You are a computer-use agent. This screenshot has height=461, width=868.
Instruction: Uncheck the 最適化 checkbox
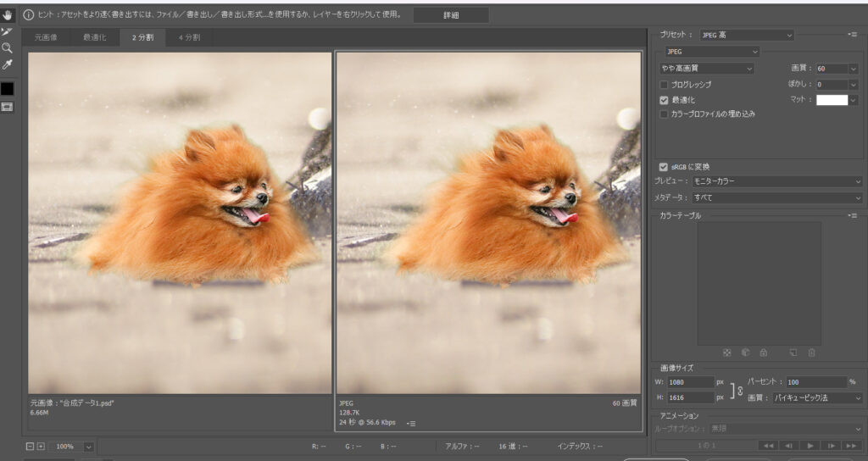(x=665, y=99)
